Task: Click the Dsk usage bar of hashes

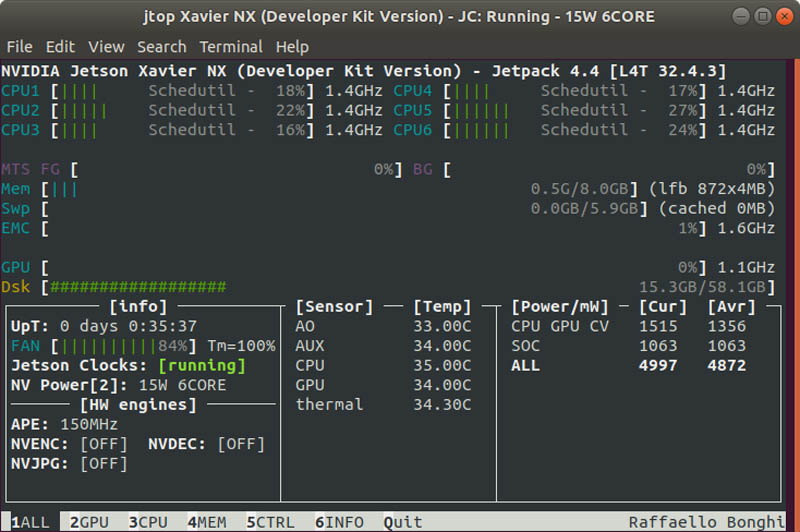Action: [x=138, y=287]
